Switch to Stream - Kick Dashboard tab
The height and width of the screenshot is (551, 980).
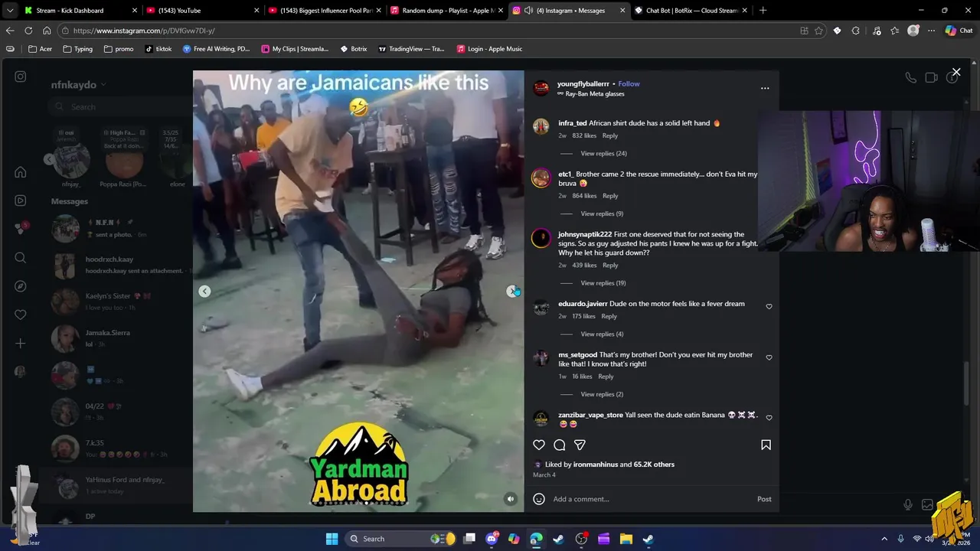(81, 11)
